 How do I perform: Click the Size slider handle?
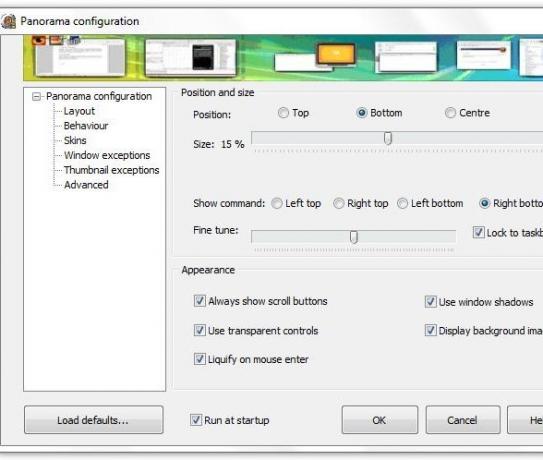(x=388, y=138)
